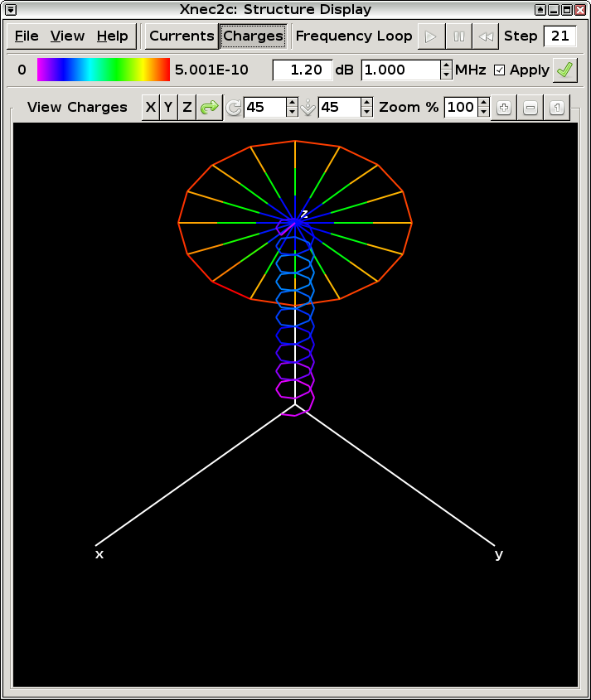Viewport: 591px width, 700px height.
Task: Click the Zoom percent field
Action: [461, 108]
